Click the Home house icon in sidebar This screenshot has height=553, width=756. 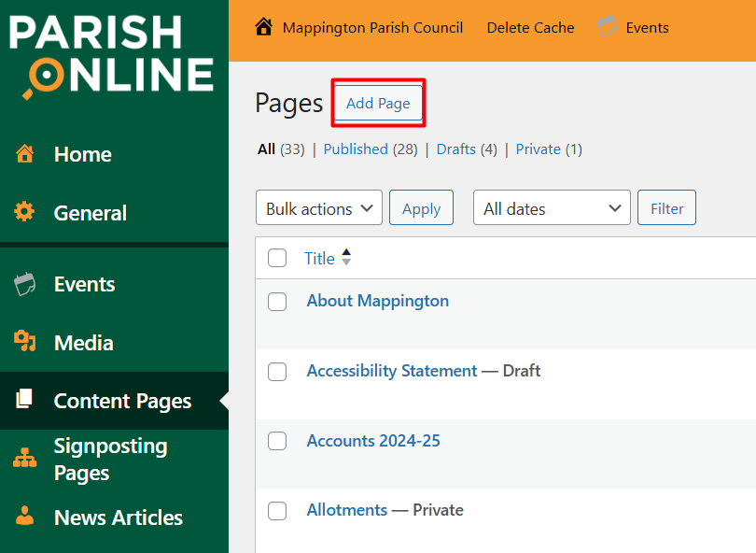pyautogui.click(x=25, y=154)
